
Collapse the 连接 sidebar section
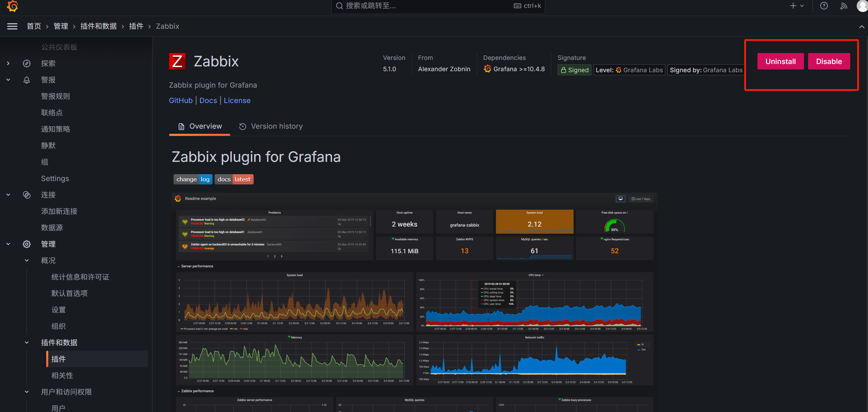click(x=8, y=195)
